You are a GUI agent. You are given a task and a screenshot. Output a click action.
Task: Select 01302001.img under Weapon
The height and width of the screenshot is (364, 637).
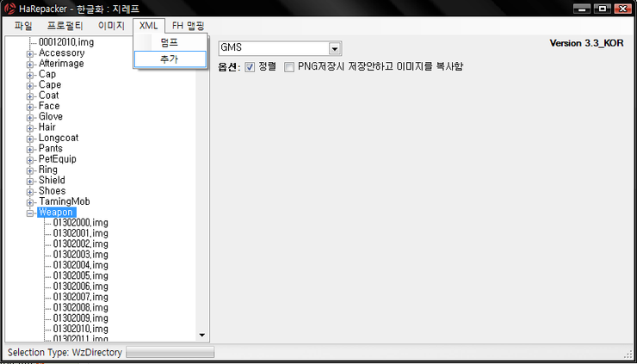pos(80,233)
